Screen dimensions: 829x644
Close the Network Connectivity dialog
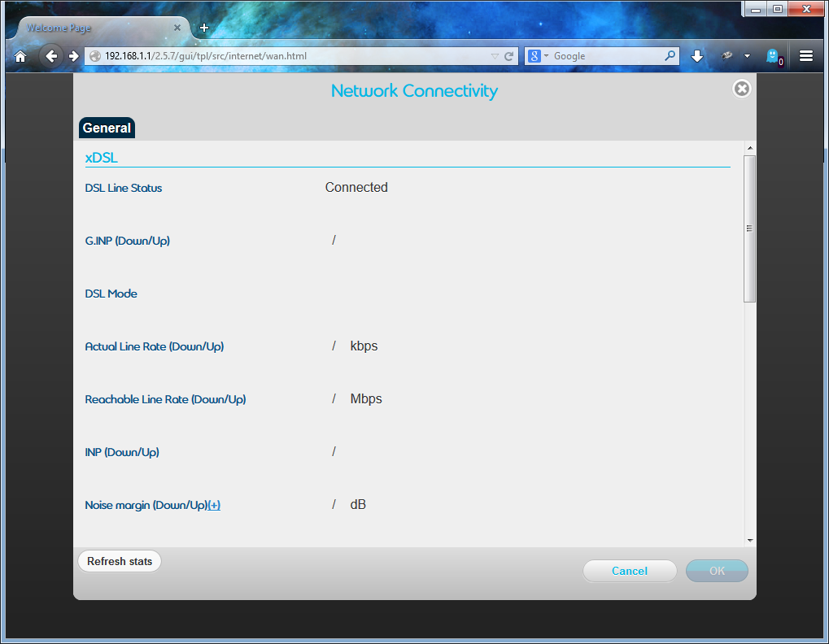(741, 89)
